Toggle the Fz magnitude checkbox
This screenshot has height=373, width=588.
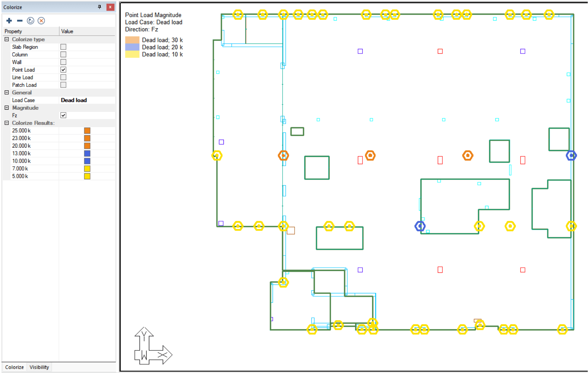pos(63,115)
